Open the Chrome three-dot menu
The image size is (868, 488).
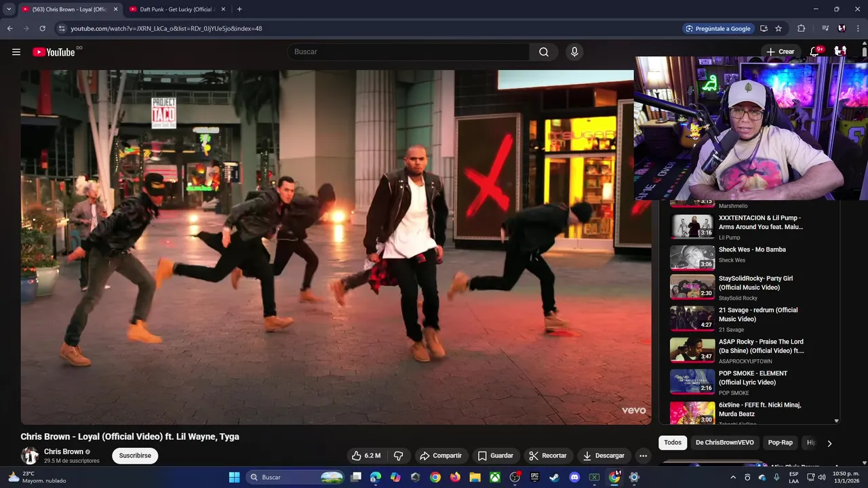point(858,28)
